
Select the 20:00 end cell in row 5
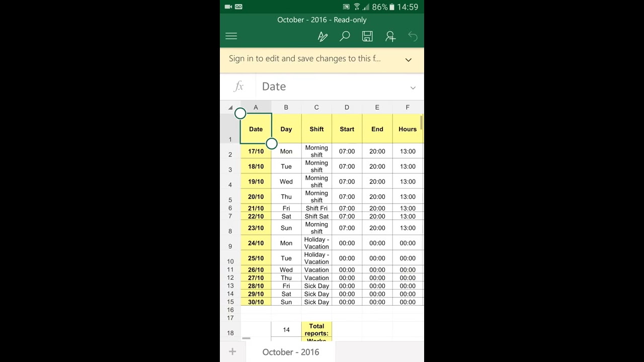[x=377, y=197]
